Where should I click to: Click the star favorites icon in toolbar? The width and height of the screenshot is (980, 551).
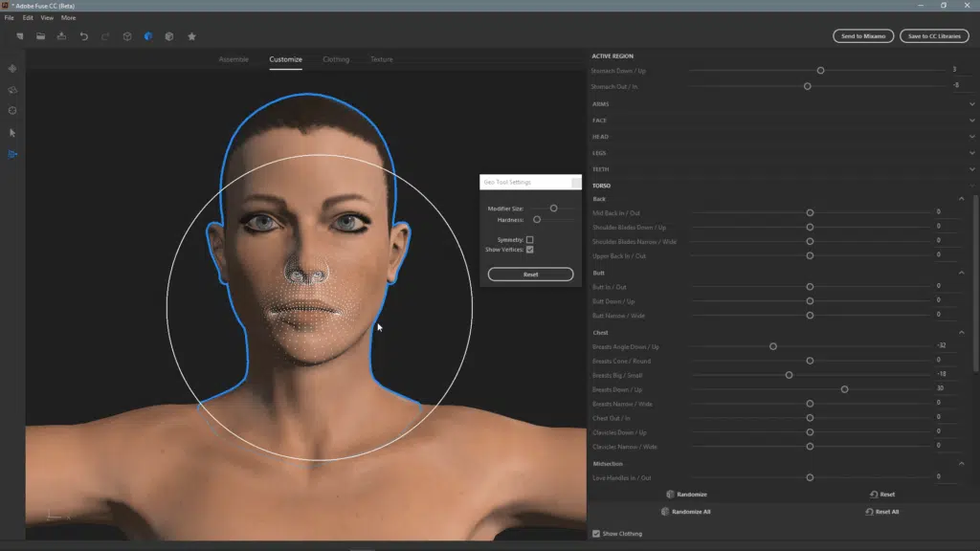click(191, 36)
